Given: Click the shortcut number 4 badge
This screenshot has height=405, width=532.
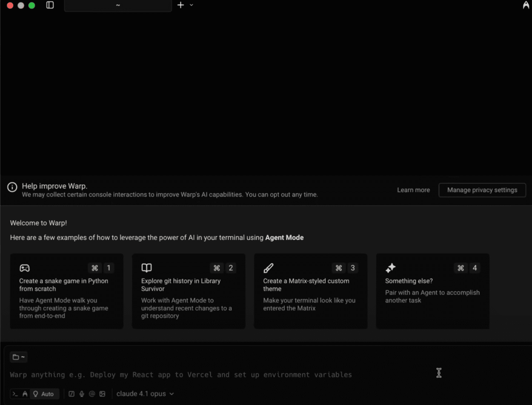Looking at the screenshot, I should pos(475,268).
